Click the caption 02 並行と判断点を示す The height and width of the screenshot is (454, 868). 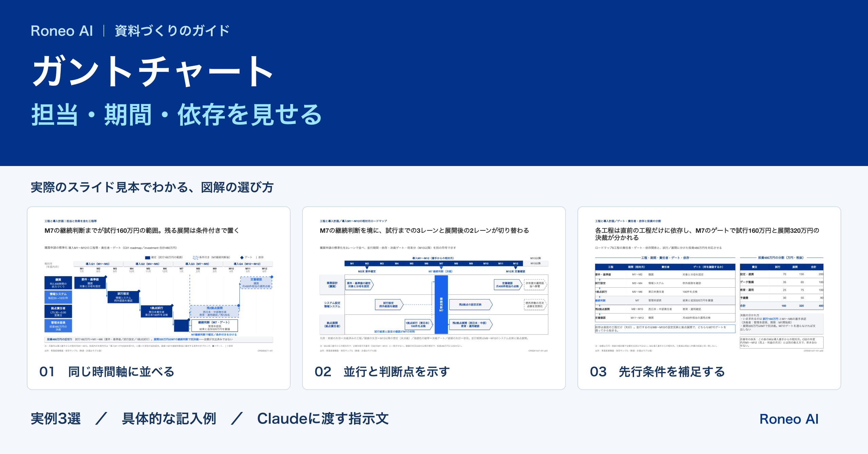(x=382, y=372)
